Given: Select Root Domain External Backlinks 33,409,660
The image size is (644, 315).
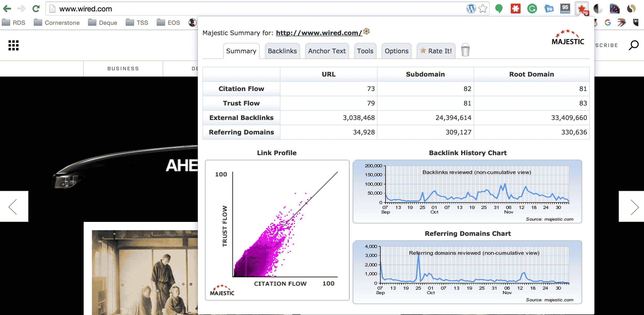Looking at the screenshot, I should point(569,118).
